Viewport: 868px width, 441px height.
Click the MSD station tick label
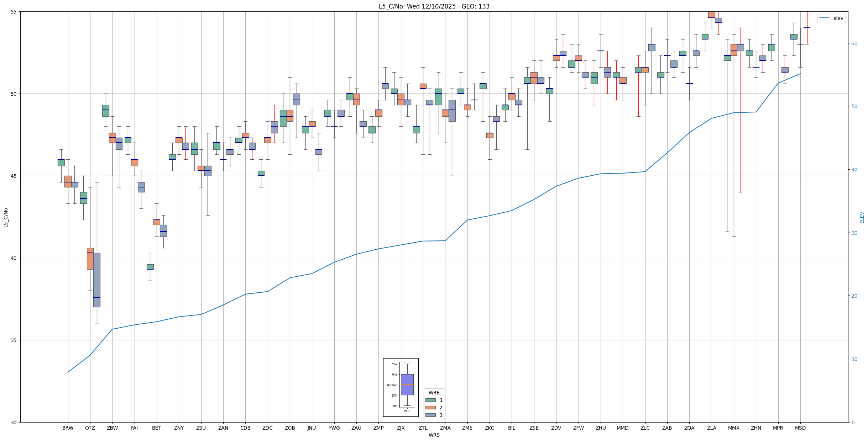[800, 428]
